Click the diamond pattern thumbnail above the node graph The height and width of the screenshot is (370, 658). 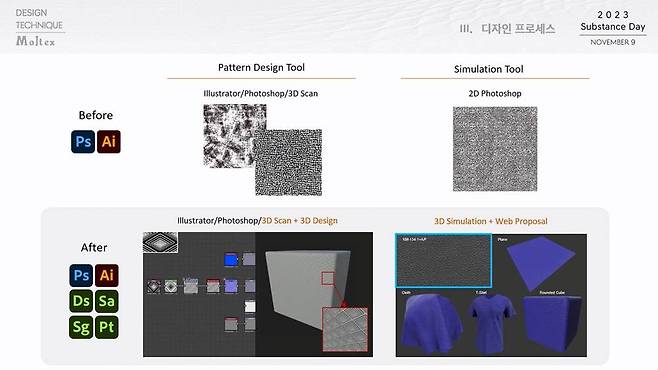click(x=160, y=242)
